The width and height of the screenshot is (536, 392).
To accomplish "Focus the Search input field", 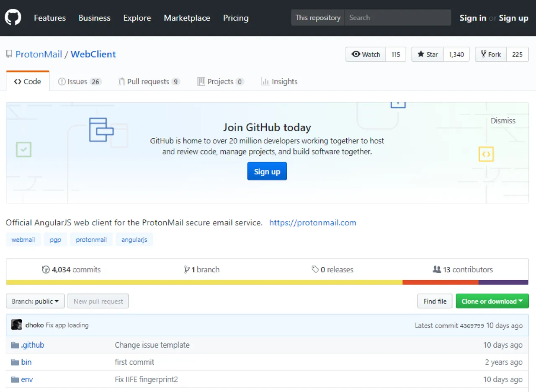I will coord(398,18).
